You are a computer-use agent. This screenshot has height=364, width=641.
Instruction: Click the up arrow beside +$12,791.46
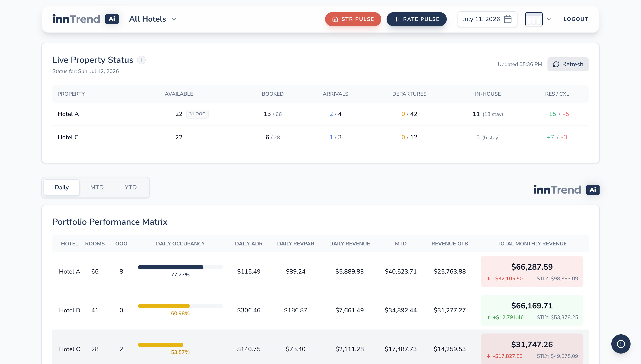coord(489,317)
